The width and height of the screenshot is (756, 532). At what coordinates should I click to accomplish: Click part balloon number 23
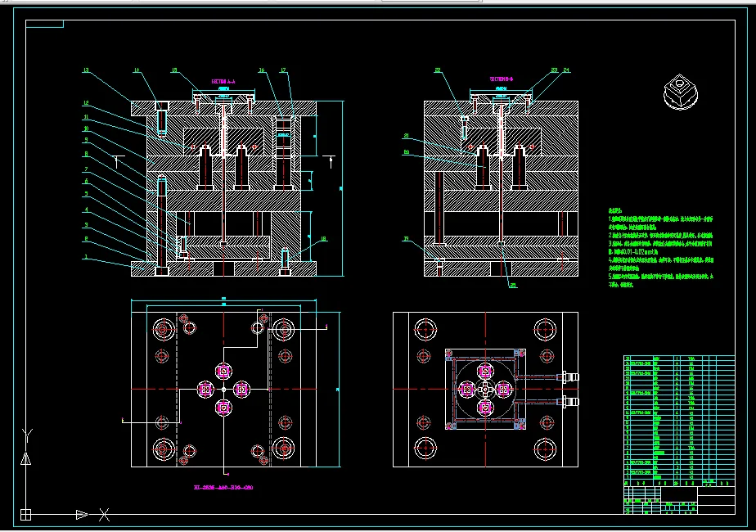coord(554,70)
